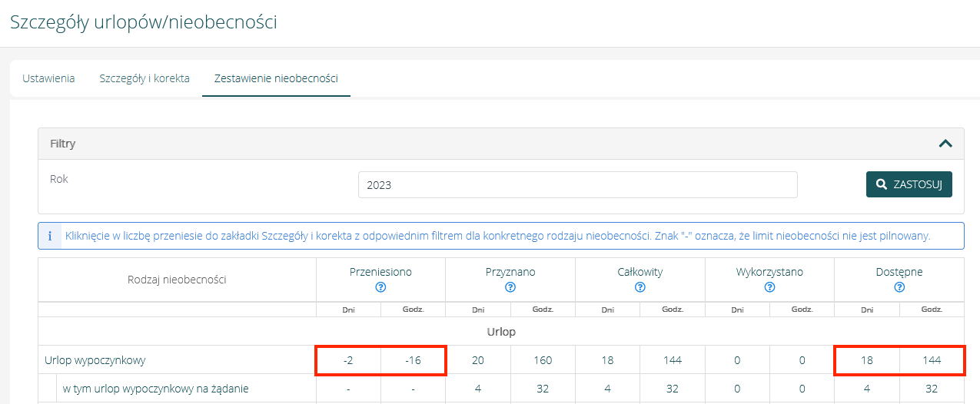Viewport: 980px width, 404px height.
Task: Open the -16 hours Przeniesiono value
Action: click(413, 360)
